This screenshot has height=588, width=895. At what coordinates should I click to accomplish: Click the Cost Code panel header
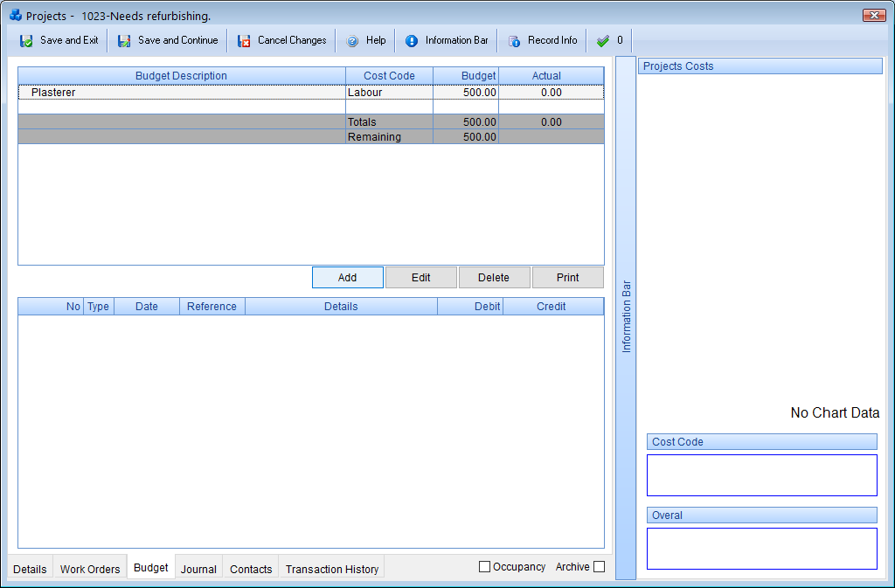[x=761, y=442]
